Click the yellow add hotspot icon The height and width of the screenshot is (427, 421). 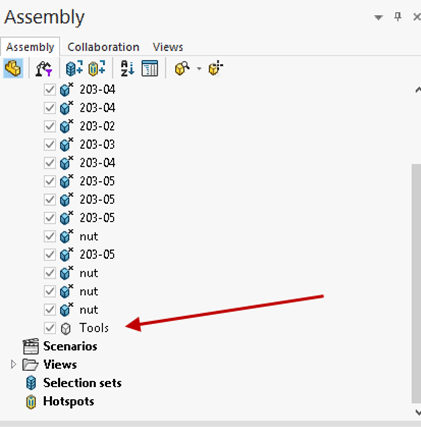tap(97, 68)
